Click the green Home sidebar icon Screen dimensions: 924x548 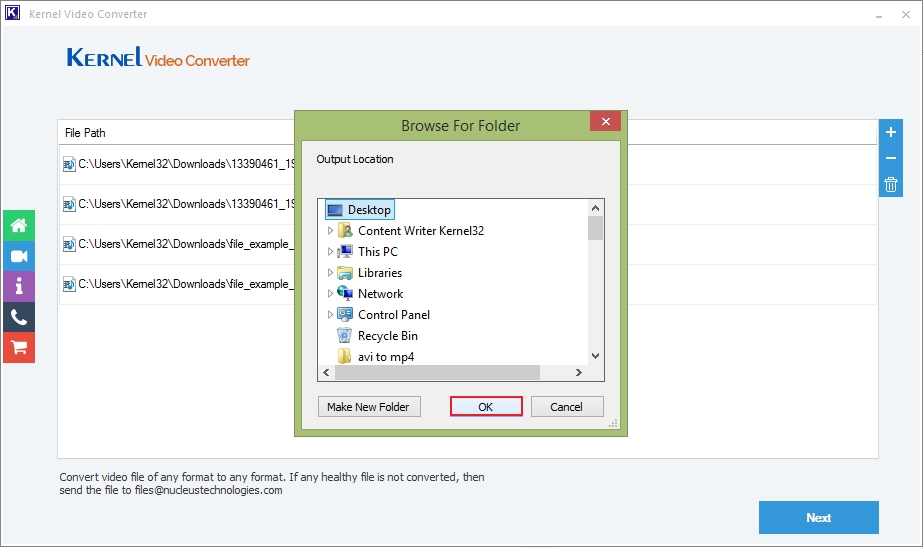pos(19,225)
